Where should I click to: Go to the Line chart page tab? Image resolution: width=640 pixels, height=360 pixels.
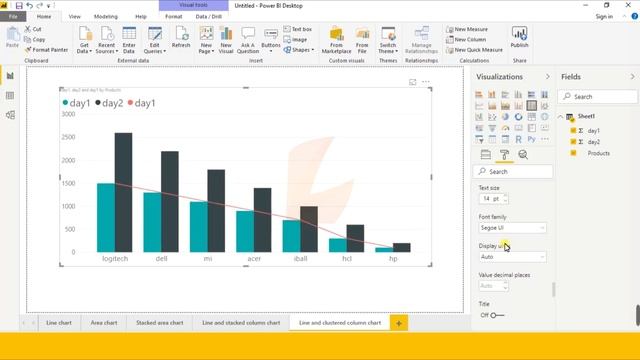pyautogui.click(x=59, y=323)
